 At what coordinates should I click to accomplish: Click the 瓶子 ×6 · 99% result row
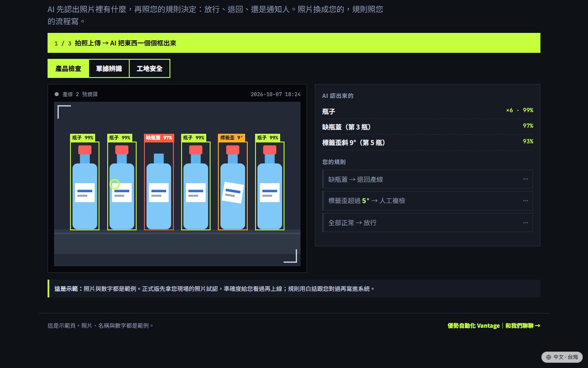pos(428,111)
